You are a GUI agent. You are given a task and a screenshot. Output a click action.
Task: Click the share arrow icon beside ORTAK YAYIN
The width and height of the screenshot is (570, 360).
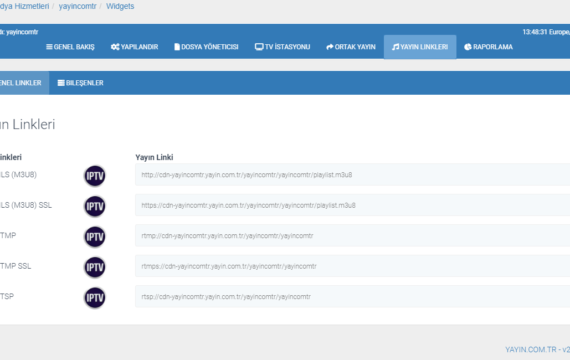point(330,47)
